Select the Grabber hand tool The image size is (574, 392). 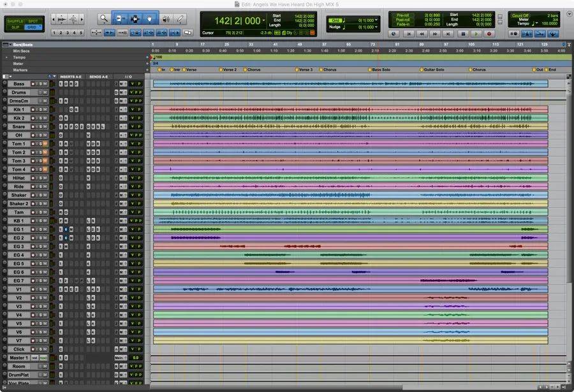click(150, 19)
